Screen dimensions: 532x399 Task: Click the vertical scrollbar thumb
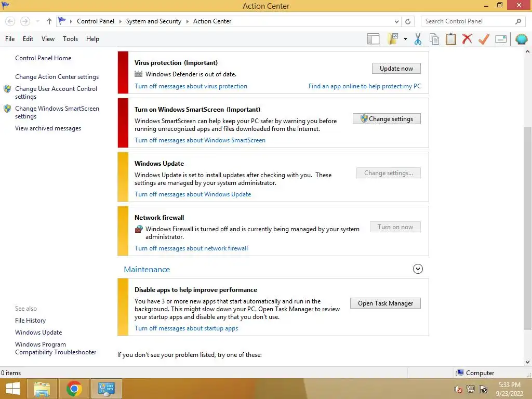click(x=527, y=228)
